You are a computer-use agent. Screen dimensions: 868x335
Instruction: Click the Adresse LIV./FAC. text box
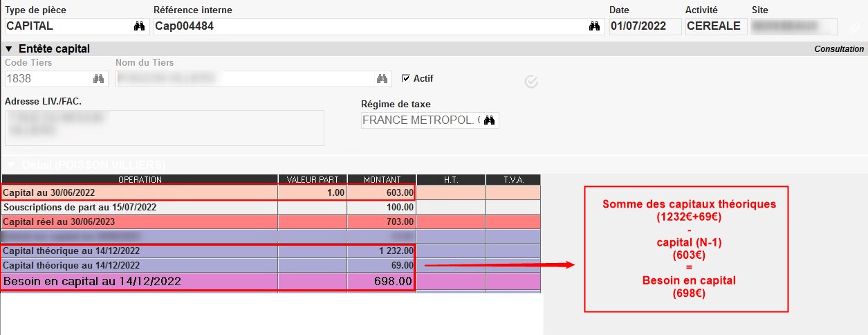[164, 128]
